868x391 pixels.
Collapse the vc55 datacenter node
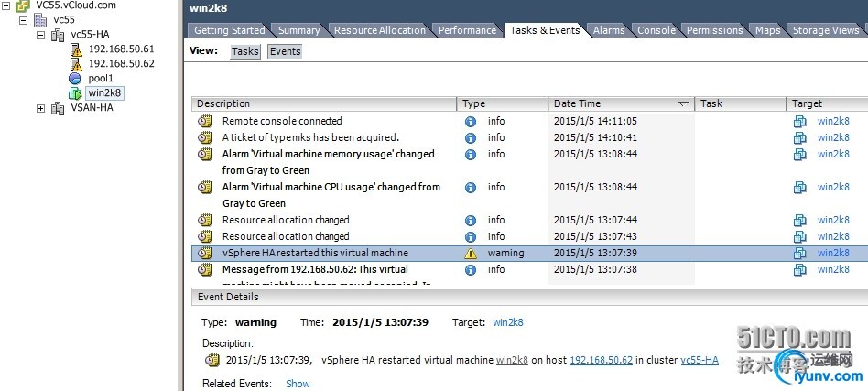23,20
